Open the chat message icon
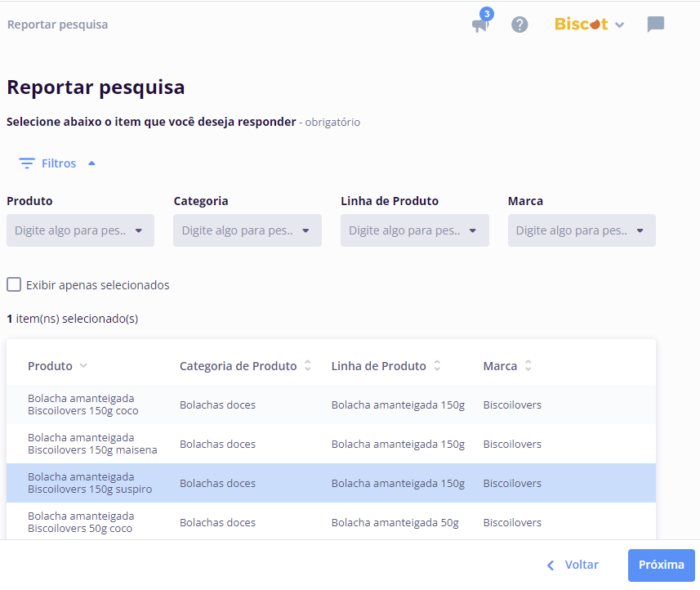Viewport: 700px width, 590px height. pos(656,25)
